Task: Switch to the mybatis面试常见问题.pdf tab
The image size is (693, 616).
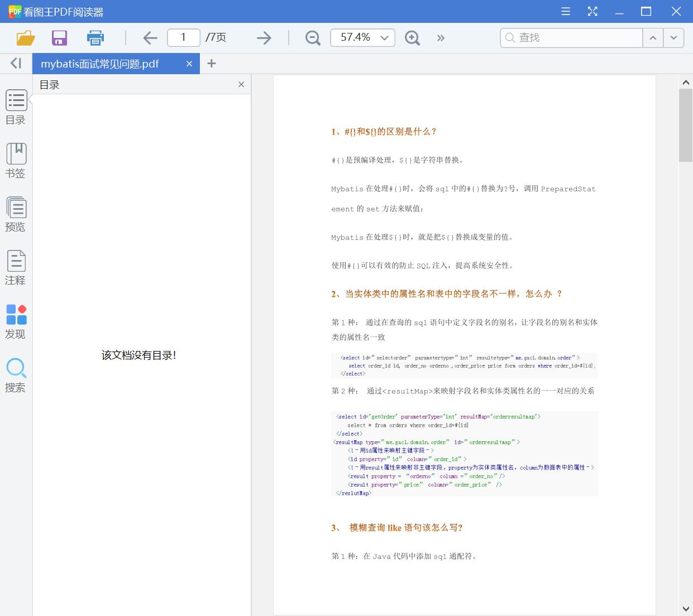Action: point(100,64)
